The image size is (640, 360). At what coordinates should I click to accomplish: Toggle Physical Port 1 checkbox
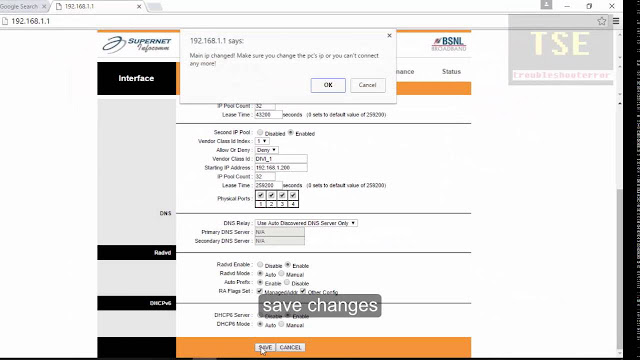[x=261, y=195]
